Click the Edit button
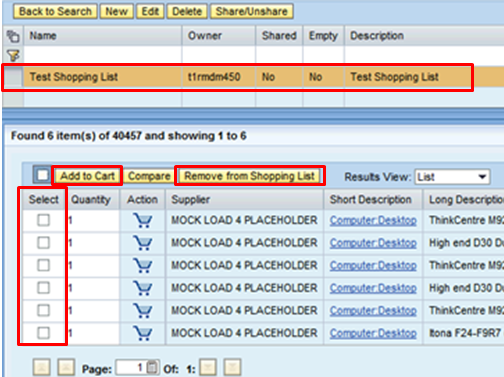Image resolution: width=504 pixels, height=377 pixels. click(x=150, y=11)
